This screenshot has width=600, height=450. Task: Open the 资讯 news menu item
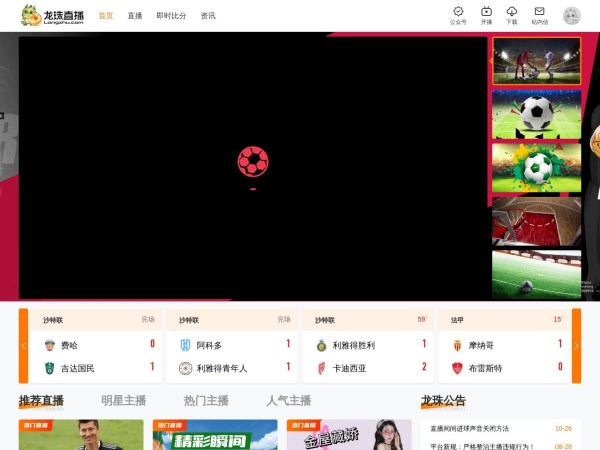(208, 16)
